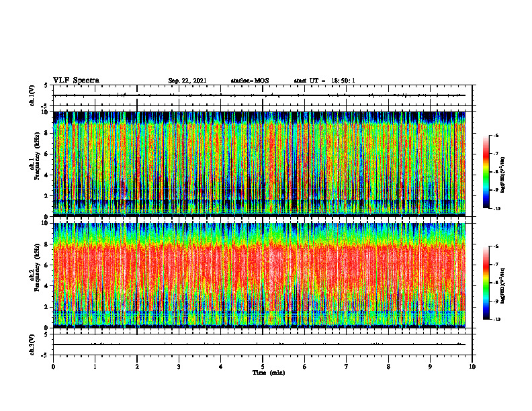Click the "-7" tick on ch.2 colorbar
Viewport: 532px width, 411px height.
point(496,265)
